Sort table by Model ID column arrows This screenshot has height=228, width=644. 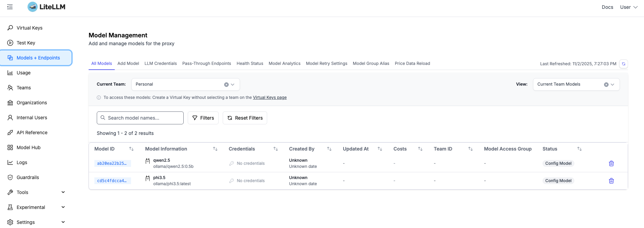click(131, 149)
